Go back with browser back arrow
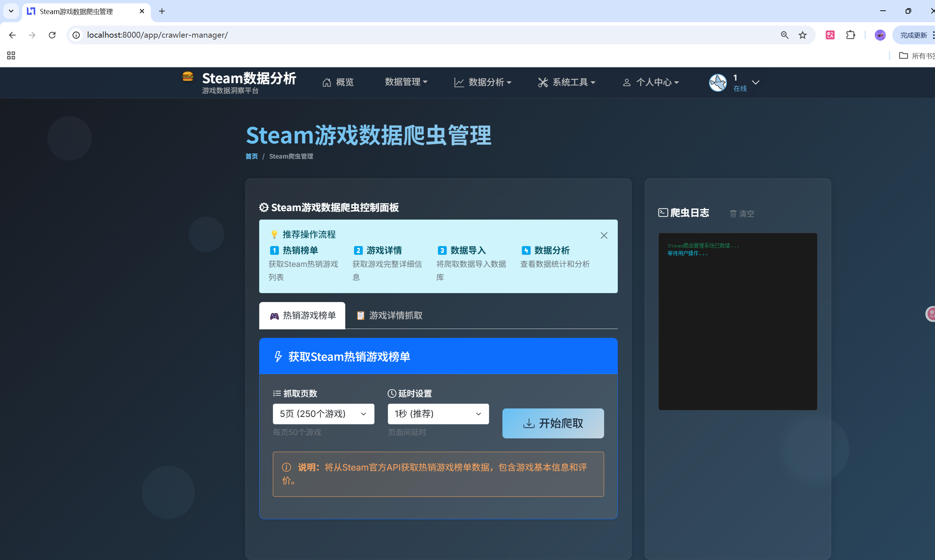The width and height of the screenshot is (935, 560). [12, 35]
